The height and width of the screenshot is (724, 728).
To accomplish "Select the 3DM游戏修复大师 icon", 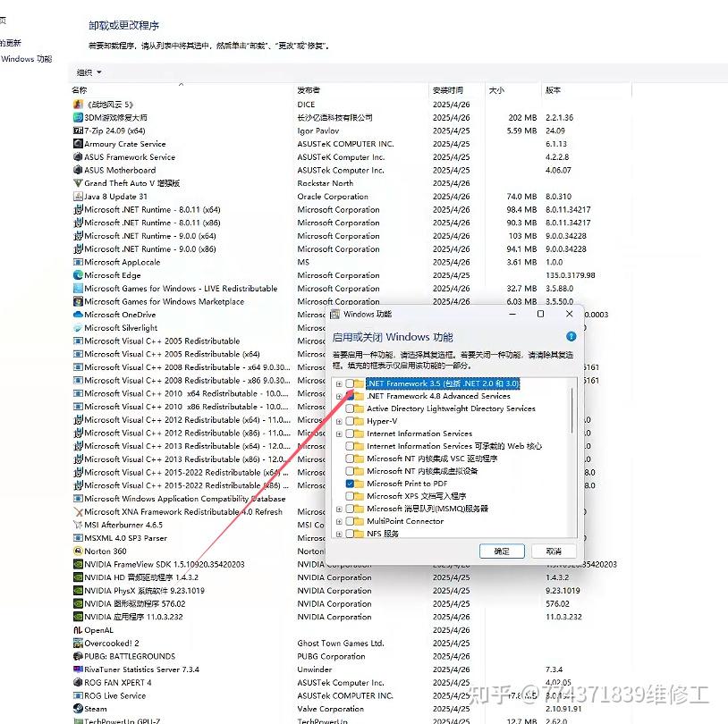I will [x=78, y=117].
